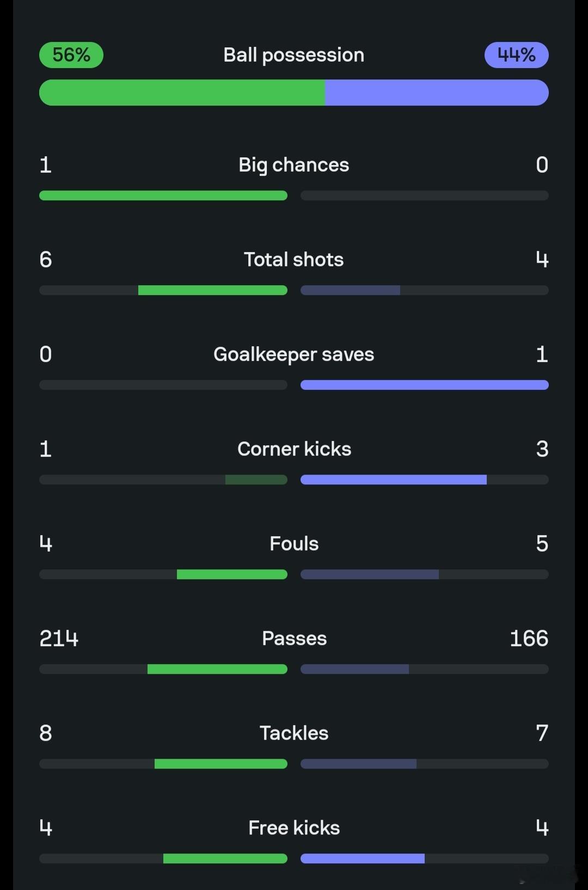Click the purple Corner kicks bar
The width and height of the screenshot is (588, 890).
click(x=394, y=480)
